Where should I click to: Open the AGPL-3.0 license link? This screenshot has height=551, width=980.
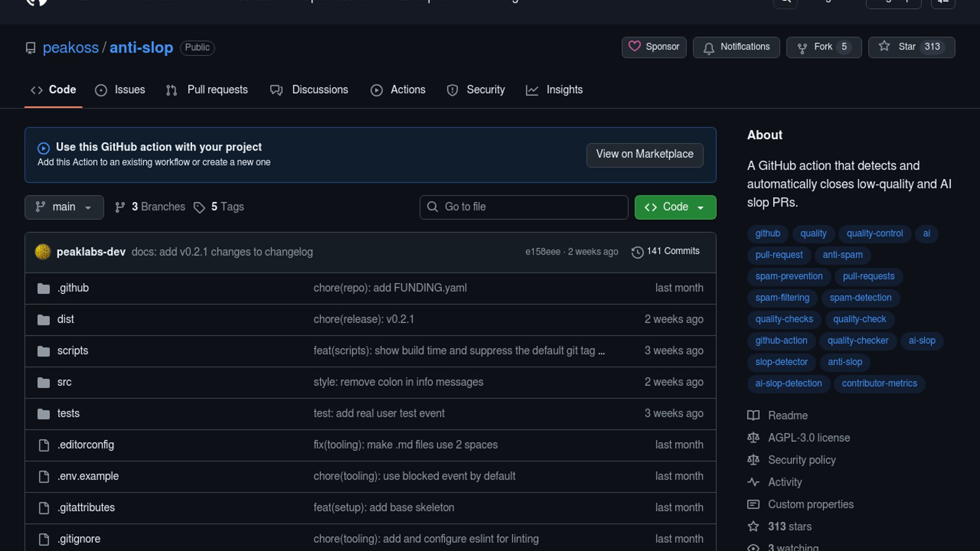(x=808, y=438)
